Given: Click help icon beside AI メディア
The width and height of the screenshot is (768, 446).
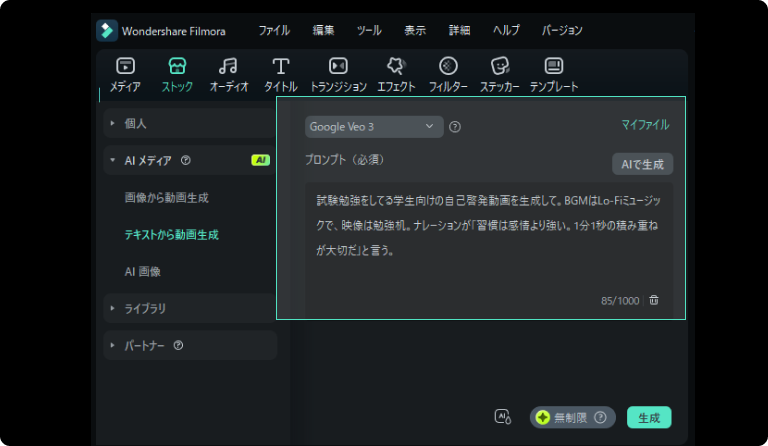Looking at the screenshot, I should (186, 160).
